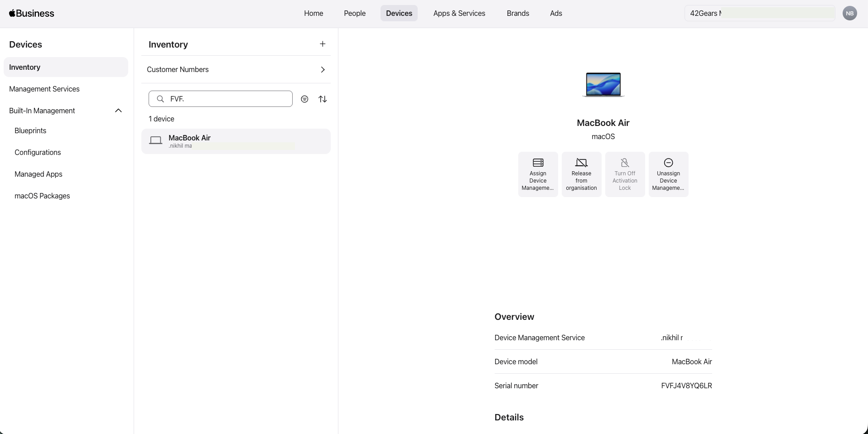This screenshot has width=868, height=434.
Task: Click the inventory search field
Action: pyautogui.click(x=221, y=99)
